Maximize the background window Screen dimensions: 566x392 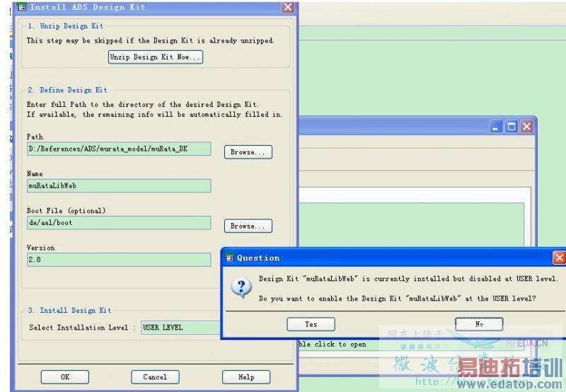pos(511,127)
